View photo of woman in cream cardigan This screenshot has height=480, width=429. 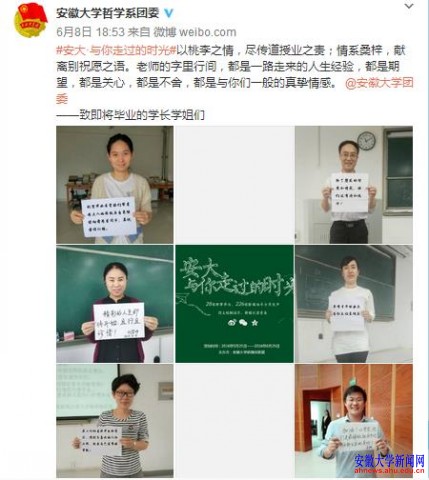[115, 185]
